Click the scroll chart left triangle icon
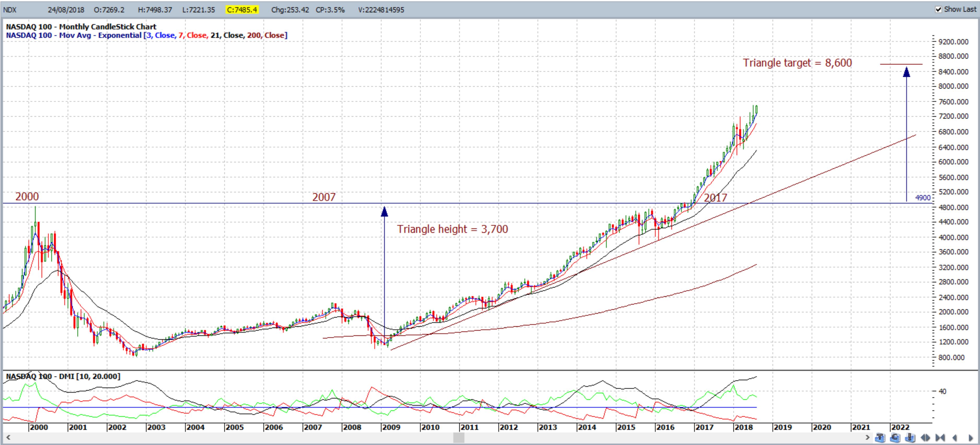 coord(954,438)
